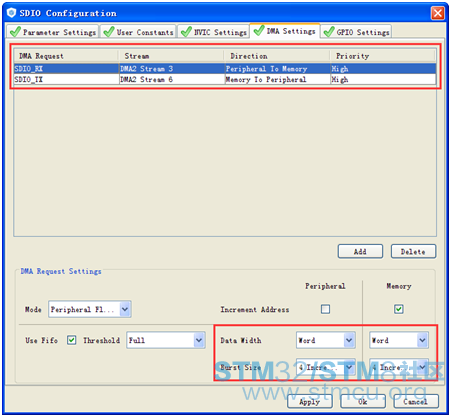This screenshot has width=451, height=417.
Task: Click the Peripheral To Memory direction cell
Action: click(278, 69)
